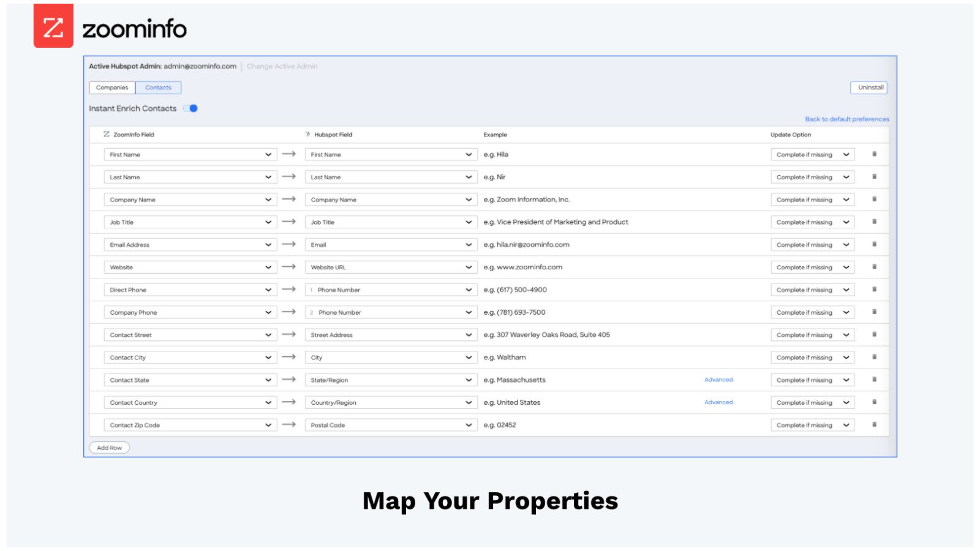
Task: Click Back to default preferences link
Action: 847,119
